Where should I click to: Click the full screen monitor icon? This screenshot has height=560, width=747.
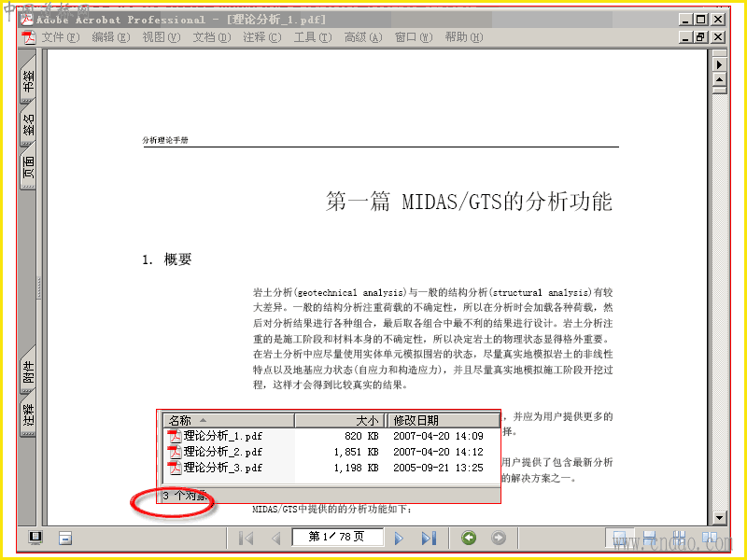pyautogui.click(x=35, y=539)
